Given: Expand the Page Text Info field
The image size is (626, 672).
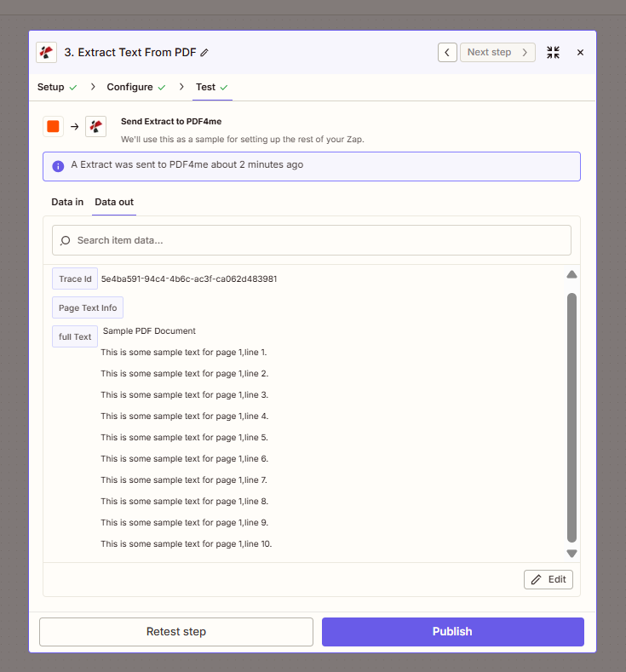Looking at the screenshot, I should click(x=88, y=307).
